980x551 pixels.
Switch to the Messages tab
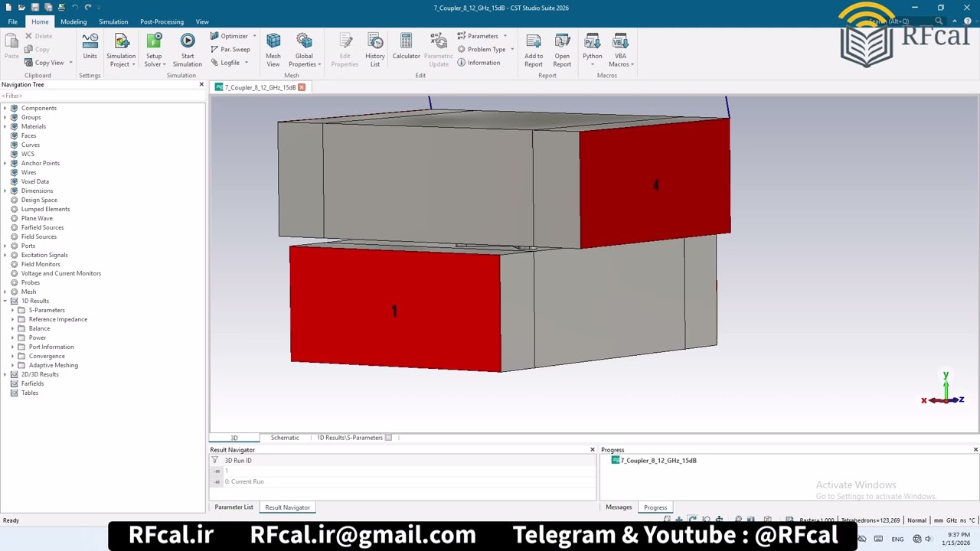click(619, 507)
